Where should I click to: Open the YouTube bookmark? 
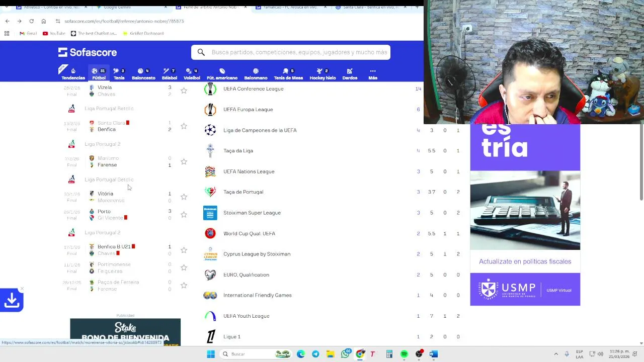point(54,33)
